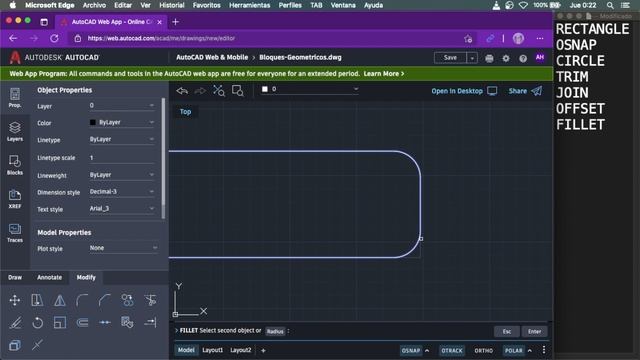
Task: Select the Chamfer tool
Action: tap(104, 300)
